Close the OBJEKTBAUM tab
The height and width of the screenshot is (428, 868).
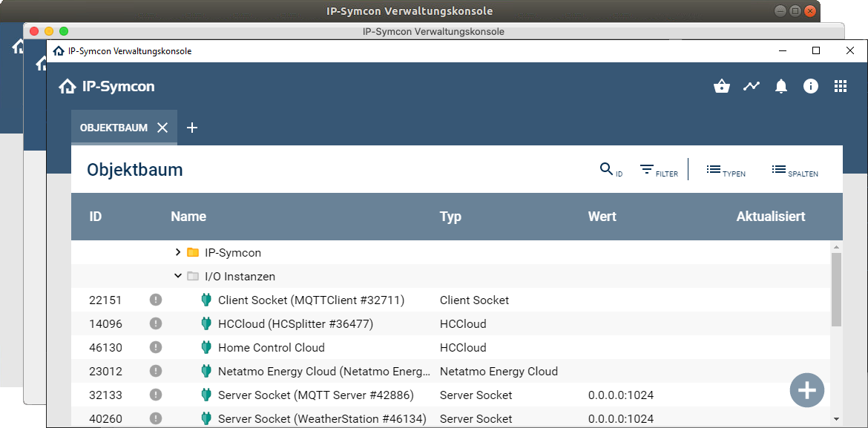click(162, 128)
